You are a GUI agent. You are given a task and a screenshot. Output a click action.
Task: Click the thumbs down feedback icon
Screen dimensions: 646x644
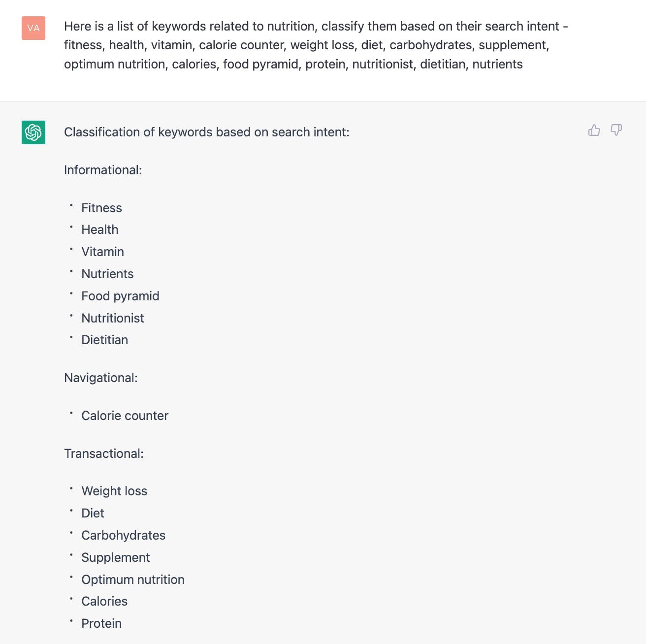pos(616,130)
